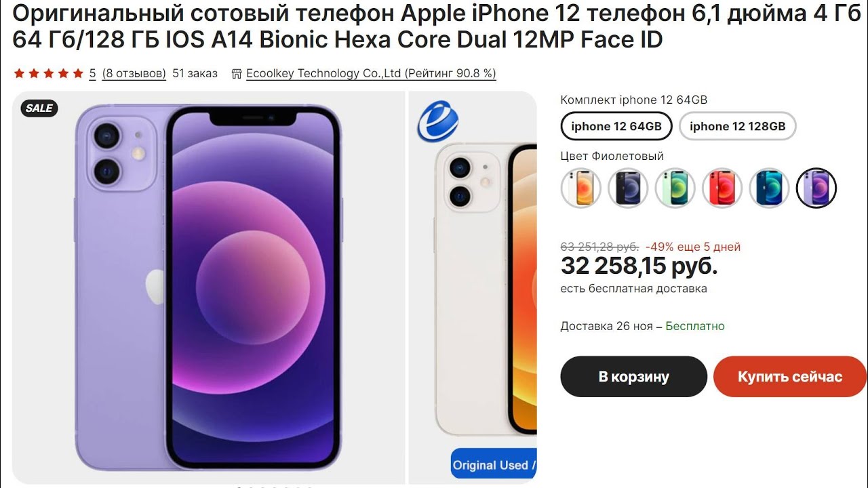
Task: Open the purple iPhone main product image
Action: (207, 287)
